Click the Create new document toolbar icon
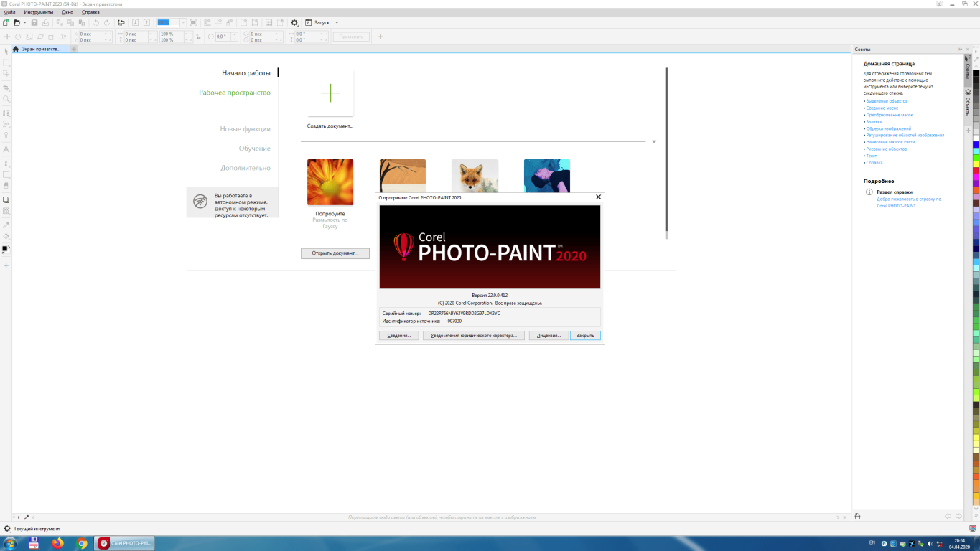This screenshot has width=980, height=551. click(6, 23)
